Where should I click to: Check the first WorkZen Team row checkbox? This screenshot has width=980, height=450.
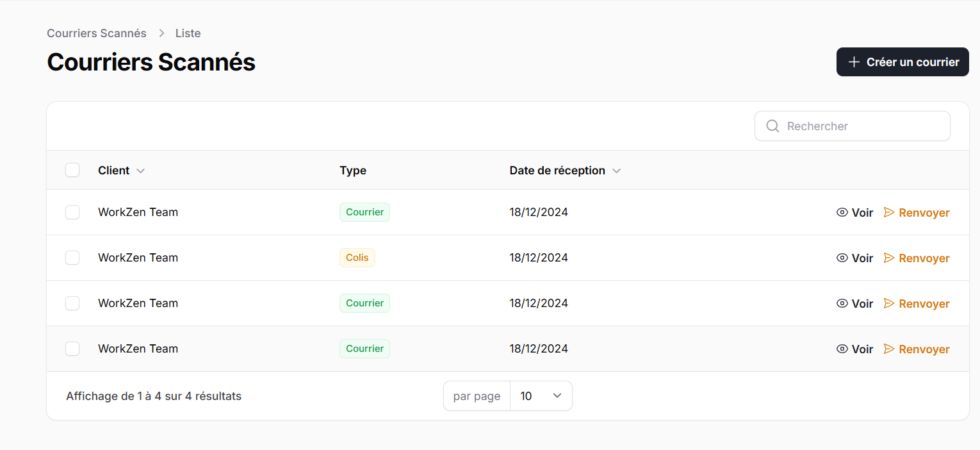72,212
